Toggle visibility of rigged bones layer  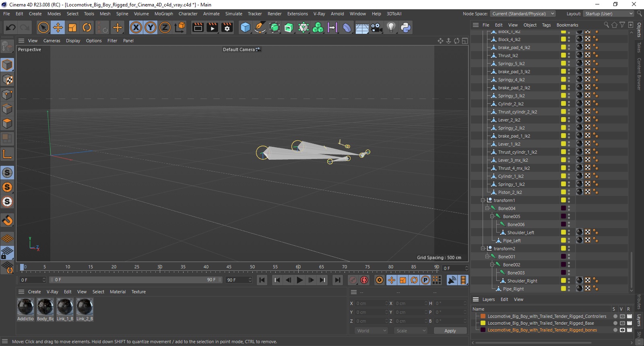coord(622,330)
